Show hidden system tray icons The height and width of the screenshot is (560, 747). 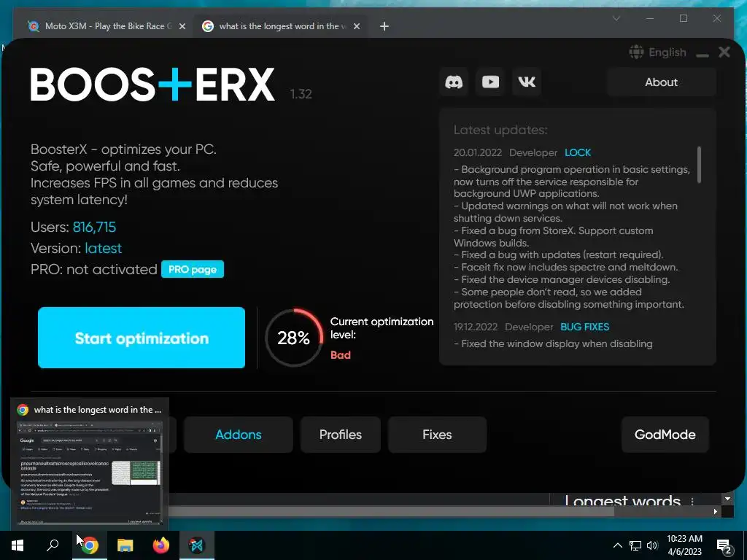[x=617, y=545]
